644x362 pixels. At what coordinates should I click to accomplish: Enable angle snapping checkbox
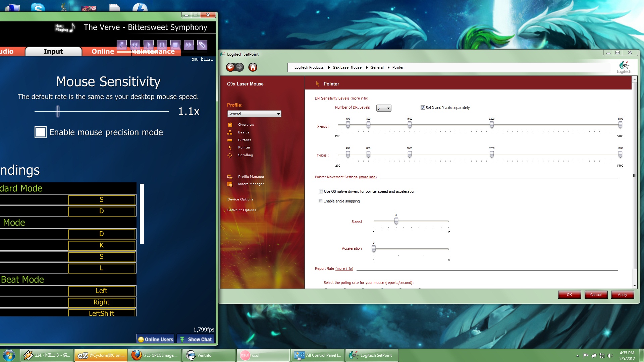coord(321,201)
